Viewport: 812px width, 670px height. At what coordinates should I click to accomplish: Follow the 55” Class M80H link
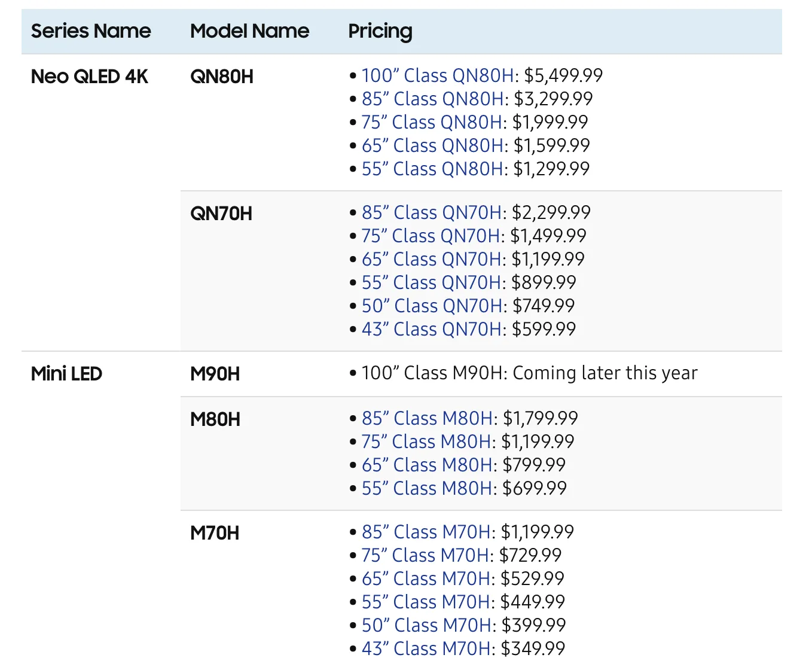(x=428, y=489)
